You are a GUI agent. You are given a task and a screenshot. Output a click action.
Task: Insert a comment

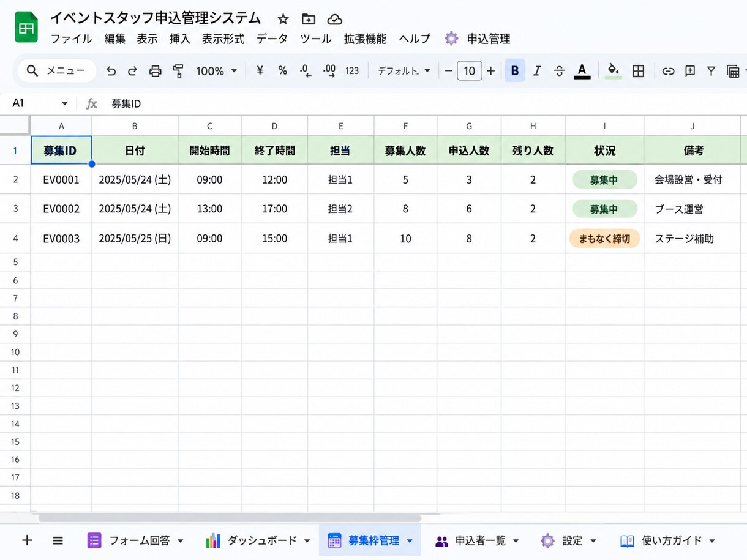(690, 71)
